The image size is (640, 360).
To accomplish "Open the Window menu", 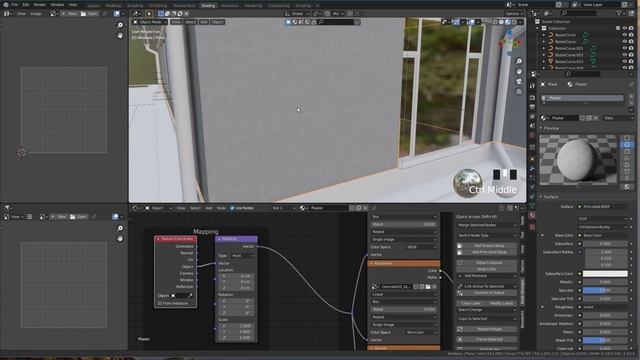I will [x=57, y=4].
